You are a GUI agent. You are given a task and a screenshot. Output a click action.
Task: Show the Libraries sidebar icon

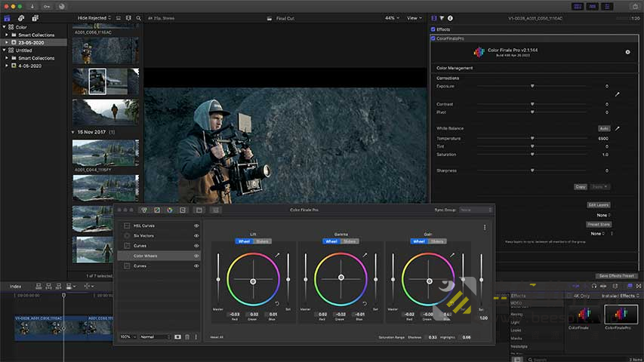(x=7, y=18)
